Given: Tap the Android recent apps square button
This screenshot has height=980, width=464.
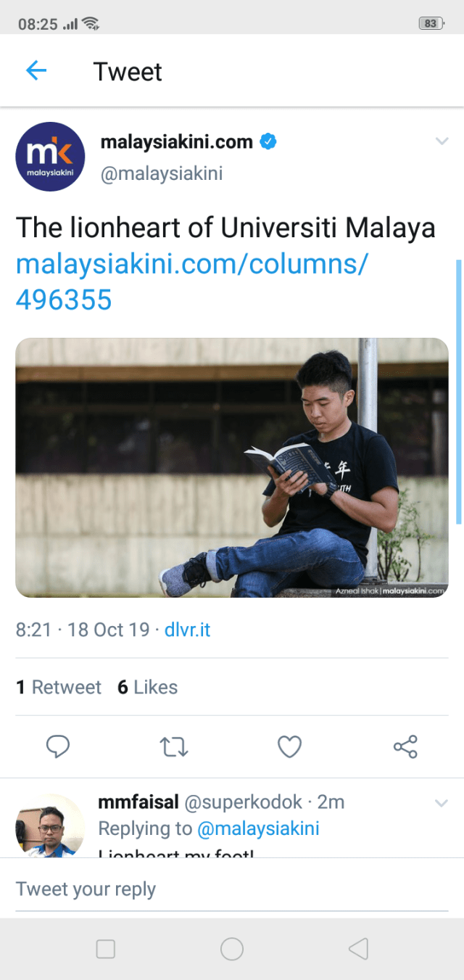Looking at the screenshot, I should coord(106,949).
